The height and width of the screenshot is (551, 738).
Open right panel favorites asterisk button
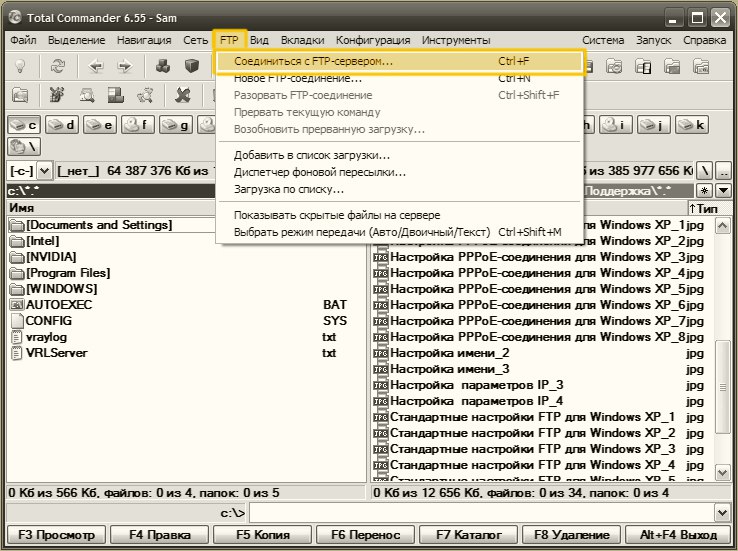[x=704, y=191]
